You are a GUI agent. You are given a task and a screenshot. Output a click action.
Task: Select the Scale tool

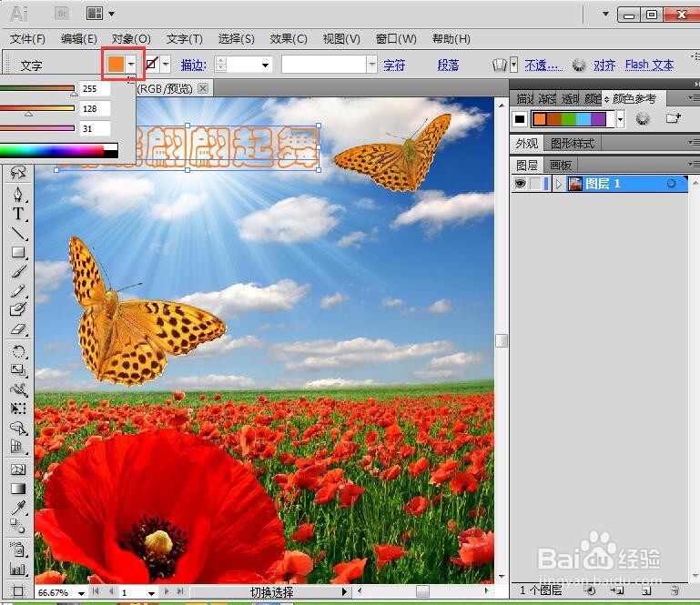pyautogui.click(x=18, y=370)
